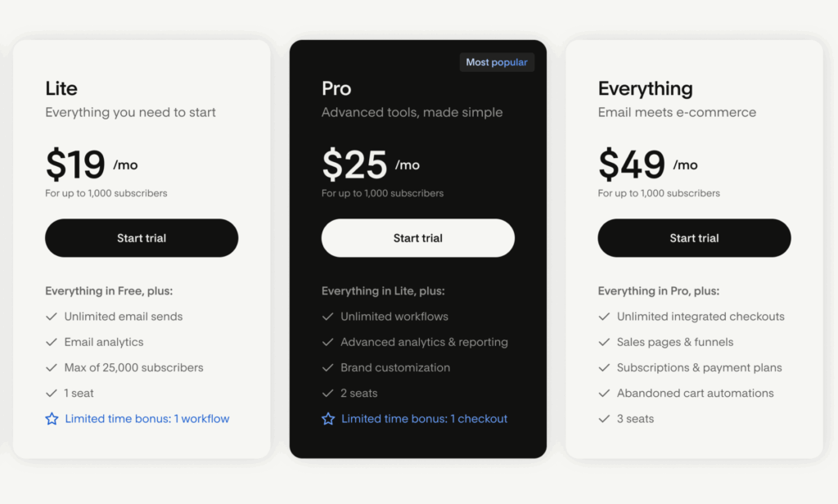Click the Most popular badge

pos(497,62)
